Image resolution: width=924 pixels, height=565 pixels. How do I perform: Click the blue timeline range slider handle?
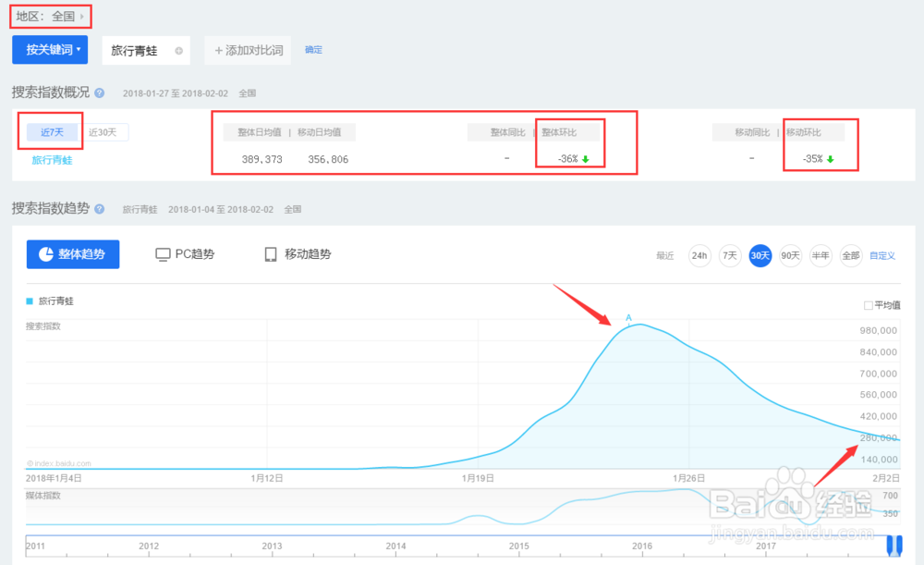point(894,545)
